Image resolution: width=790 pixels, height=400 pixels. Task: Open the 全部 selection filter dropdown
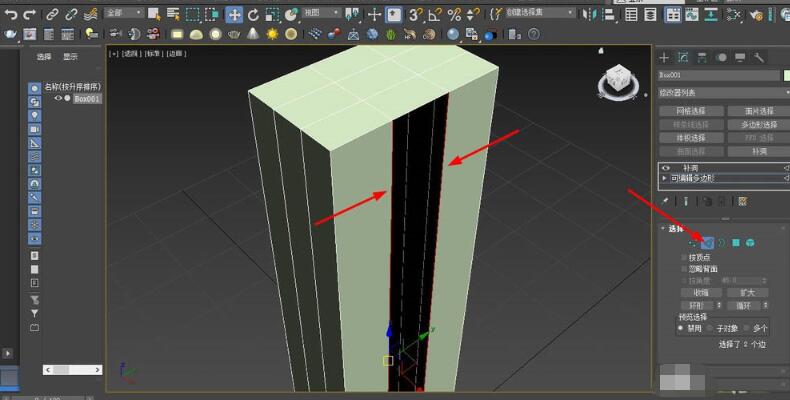point(124,13)
